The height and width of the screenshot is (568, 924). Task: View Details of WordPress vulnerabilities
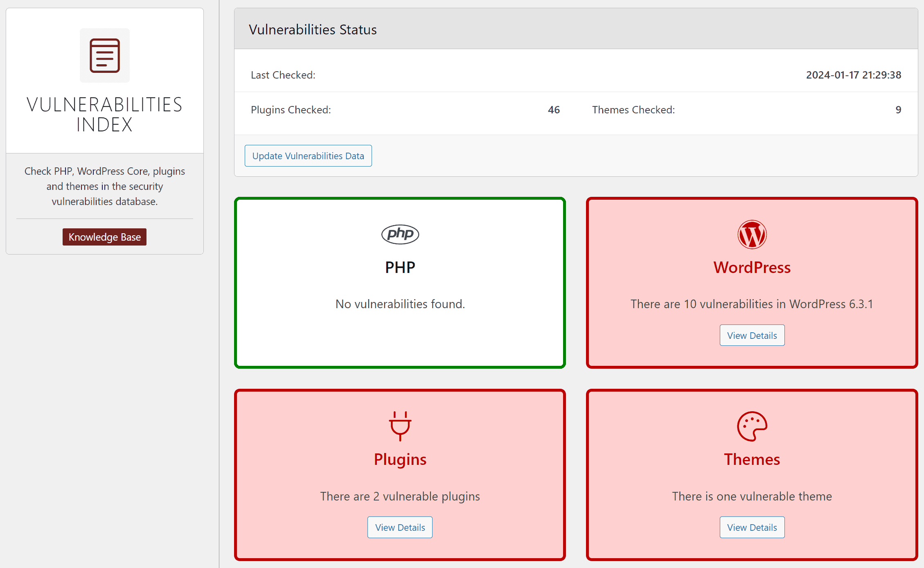pyautogui.click(x=752, y=335)
